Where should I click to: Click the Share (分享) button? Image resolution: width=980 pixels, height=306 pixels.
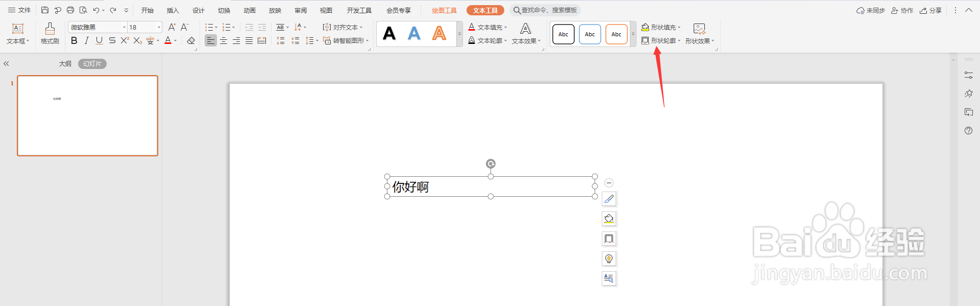coord(930,10)
